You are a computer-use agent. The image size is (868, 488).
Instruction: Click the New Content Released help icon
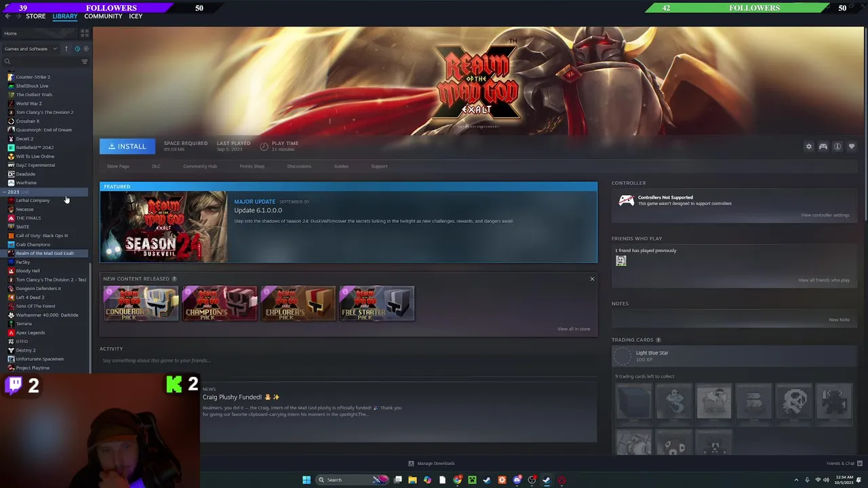coord(174,279)
